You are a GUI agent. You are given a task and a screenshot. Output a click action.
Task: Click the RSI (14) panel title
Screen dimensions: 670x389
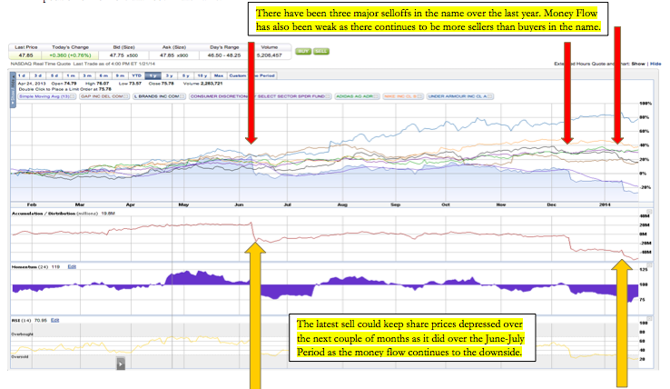(x=22, y=320)
